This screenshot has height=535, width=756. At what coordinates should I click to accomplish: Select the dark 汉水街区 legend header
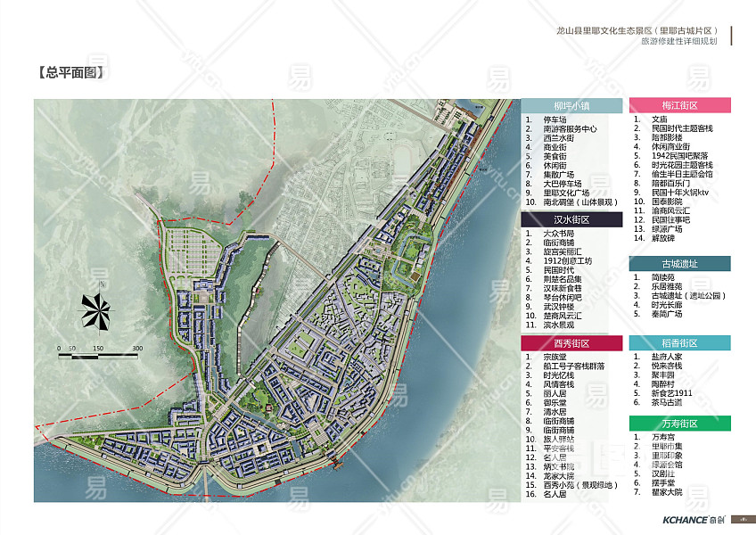pyautogui.click(x=571, y=219)
